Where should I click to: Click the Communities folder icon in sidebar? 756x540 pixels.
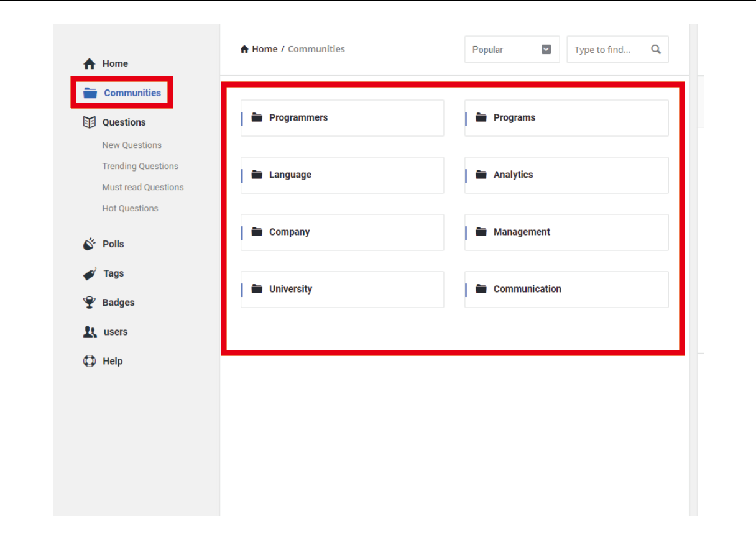coord(90,93)
